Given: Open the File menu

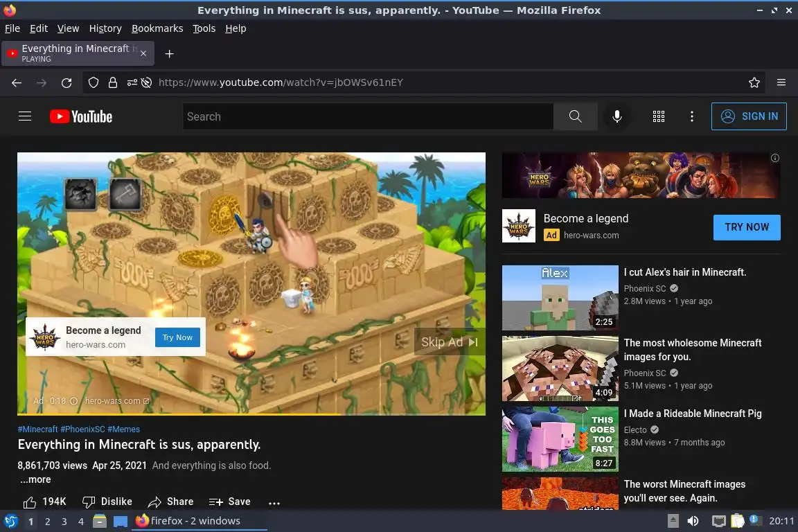Looking at the screenshot, I should tap(12, 28).
